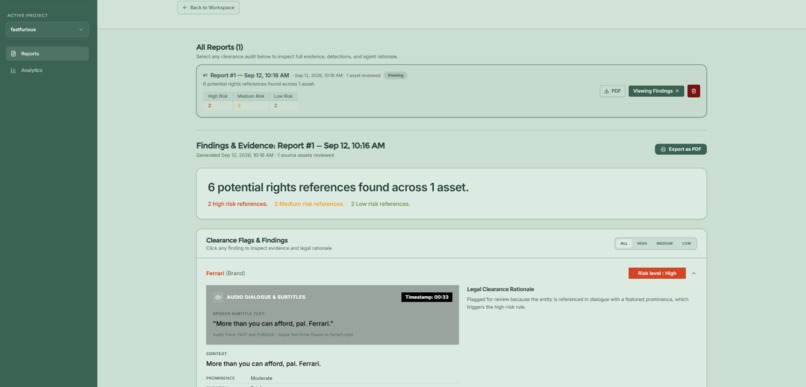Click the All Reports (1) heading

pyautogui.click(x=219, y=47)
